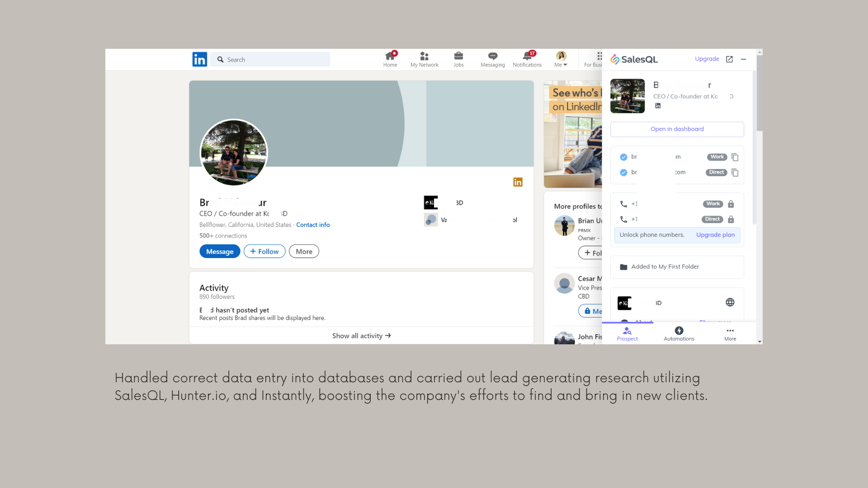Click verified badge on Direct email
Viewport: 868px width, 488px height.
[x=623, y=173]
